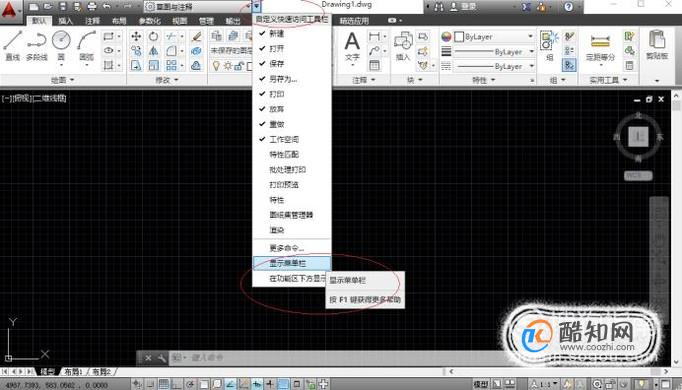Click the Erase tool icon
The width and height of the screenshot is (682, 390).
[197, 37]
